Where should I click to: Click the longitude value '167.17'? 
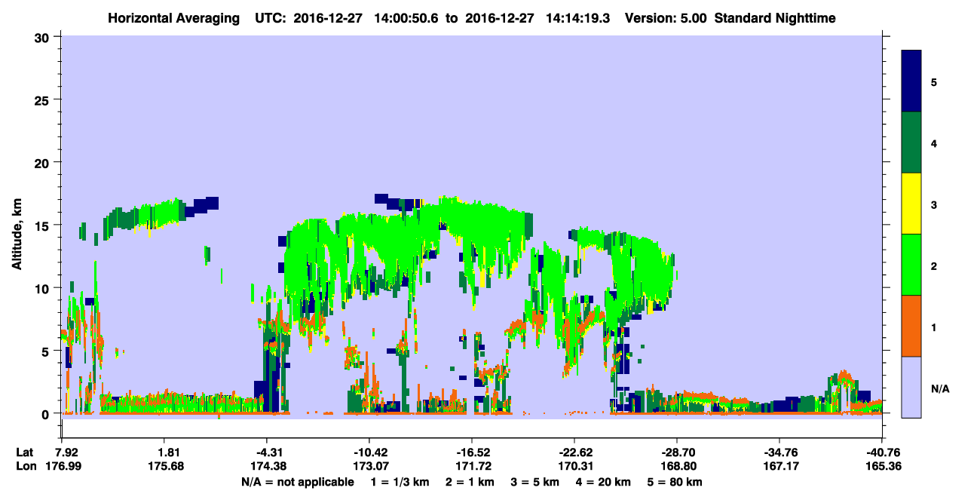point(779,467)
